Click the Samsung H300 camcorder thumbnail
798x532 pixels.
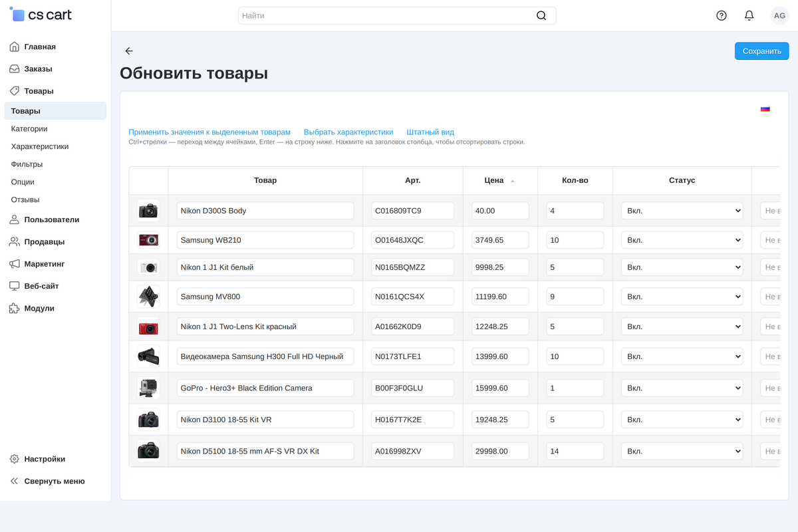(148, 356)
